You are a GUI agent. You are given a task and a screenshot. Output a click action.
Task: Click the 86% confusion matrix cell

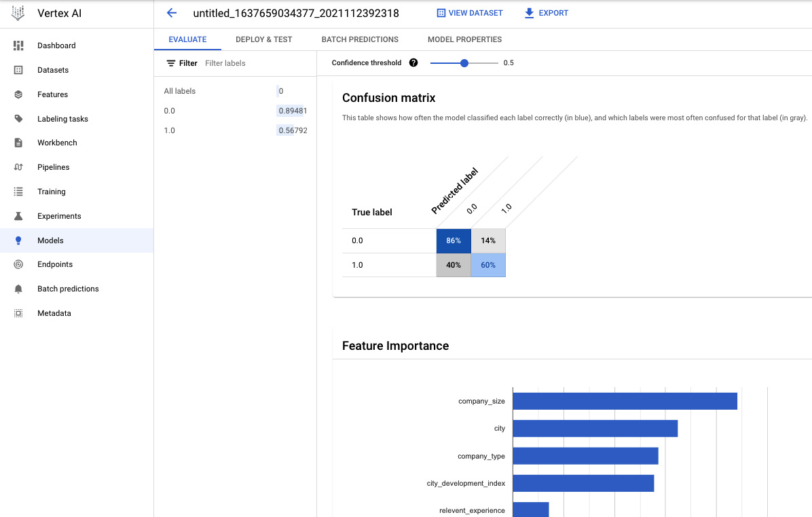pyautogui.click(x=454, y=241)
